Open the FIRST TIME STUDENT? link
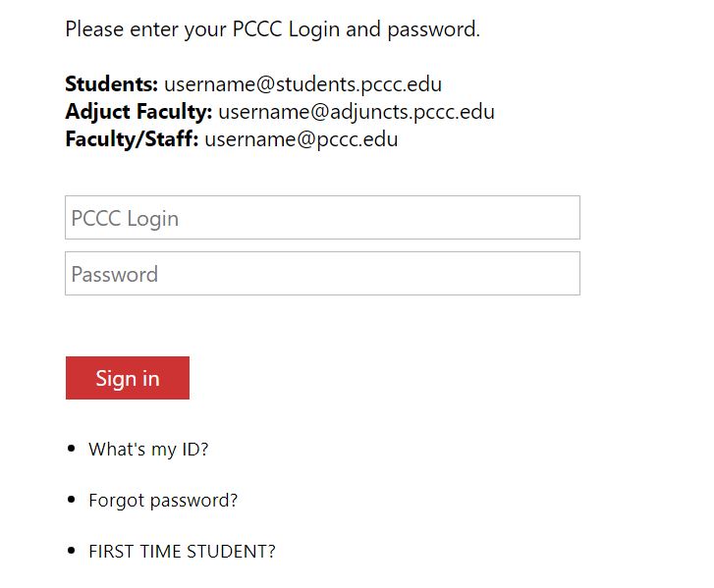The height and width of the screenshot is (588, 714). (182, 552)
